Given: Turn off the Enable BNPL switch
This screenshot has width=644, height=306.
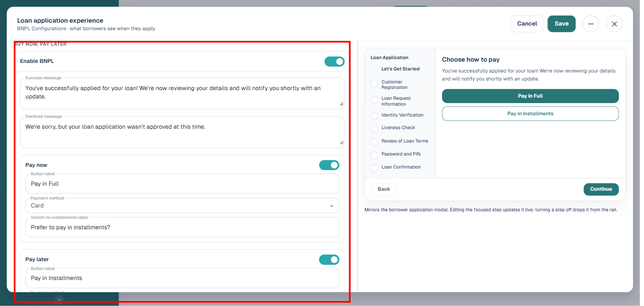Looking at the screenshot, I should [x=334, y=62].
